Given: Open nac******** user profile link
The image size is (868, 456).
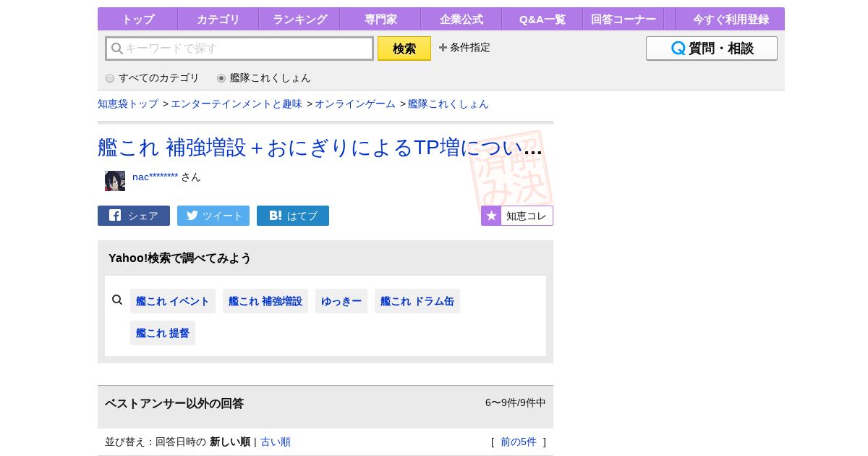Looking at the screenshot, I should point(155,177).
